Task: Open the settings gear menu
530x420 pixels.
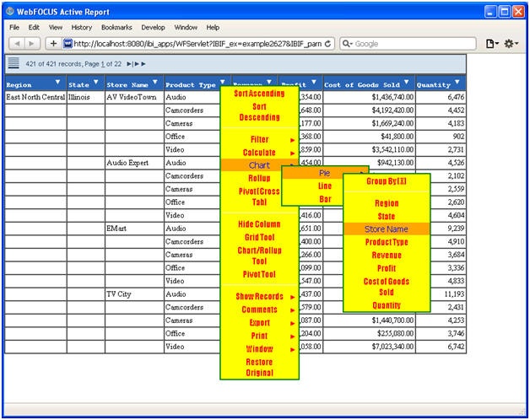Action: [511, 44]
